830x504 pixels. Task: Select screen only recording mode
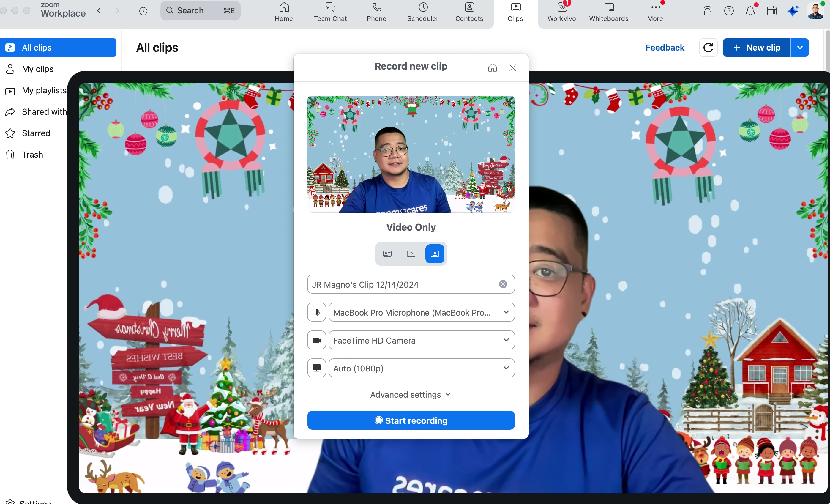411,254
